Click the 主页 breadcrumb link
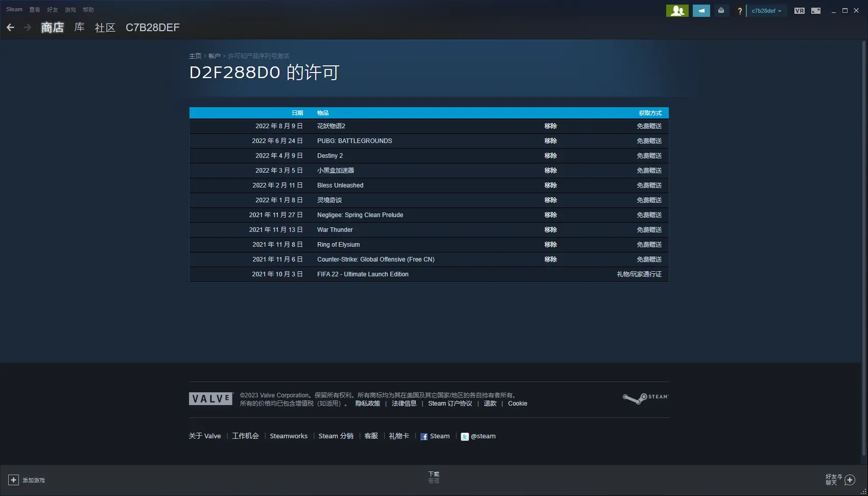The image size is (868, 496). pos(195,56)
